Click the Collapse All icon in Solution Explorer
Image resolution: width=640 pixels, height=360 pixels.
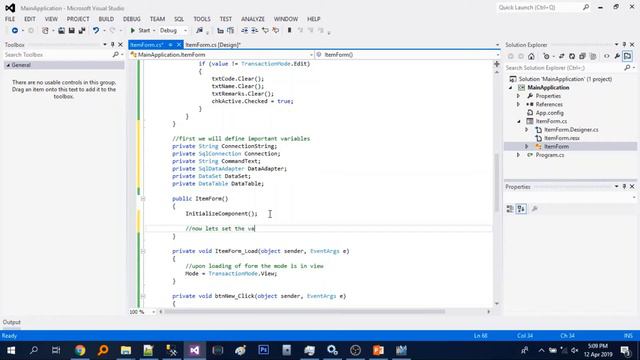[582, 56]
